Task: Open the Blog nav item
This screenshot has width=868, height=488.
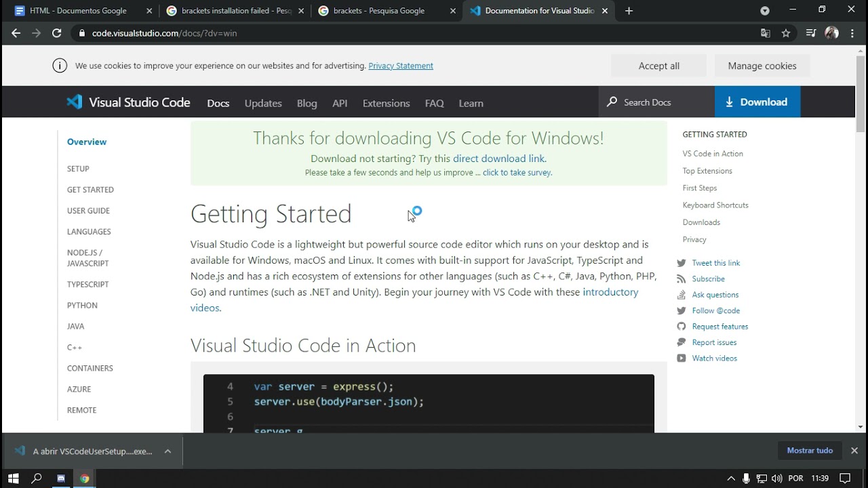Action: [307, 103]
